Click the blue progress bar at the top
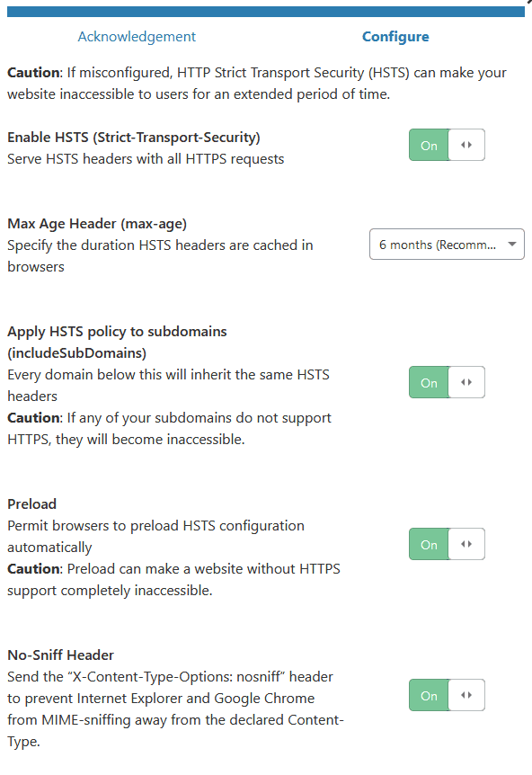 point(266,11)
